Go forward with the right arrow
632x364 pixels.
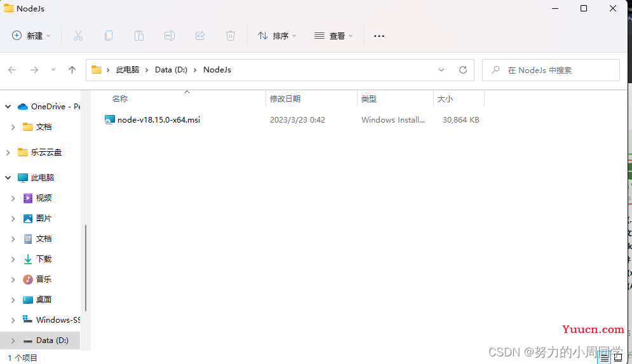coord(34,70)
